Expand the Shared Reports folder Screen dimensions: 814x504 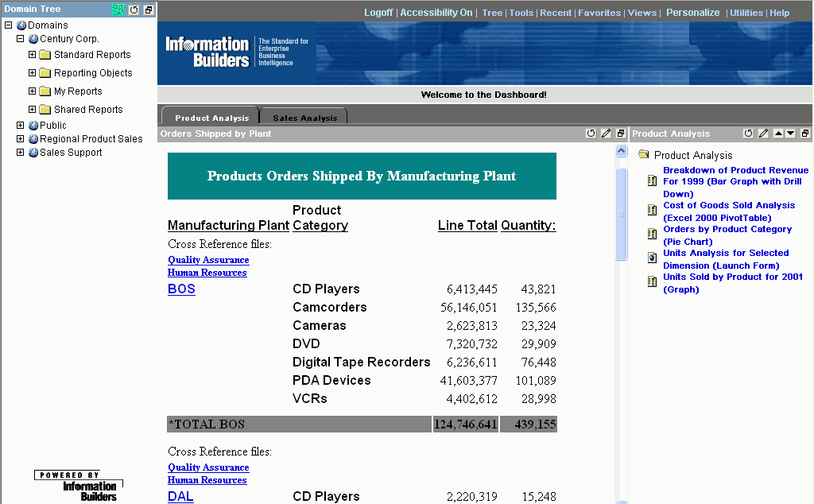(x=32, y=109)
